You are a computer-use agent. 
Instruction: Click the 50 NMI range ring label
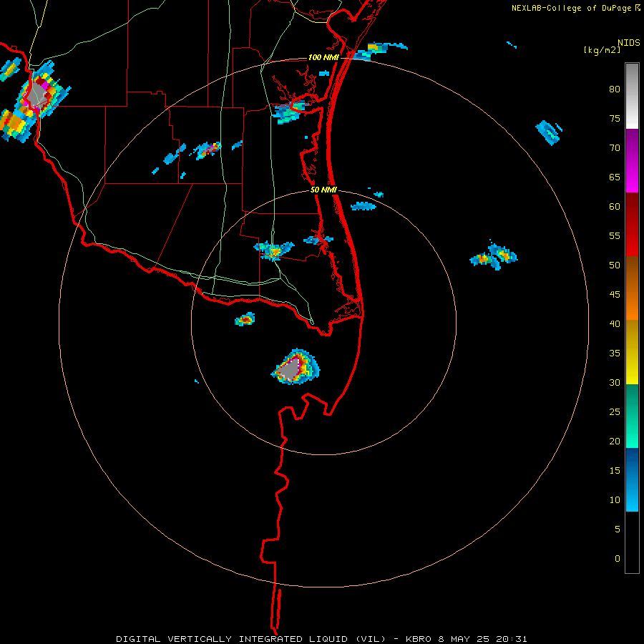pyautogui.click(x=323, y=190)
